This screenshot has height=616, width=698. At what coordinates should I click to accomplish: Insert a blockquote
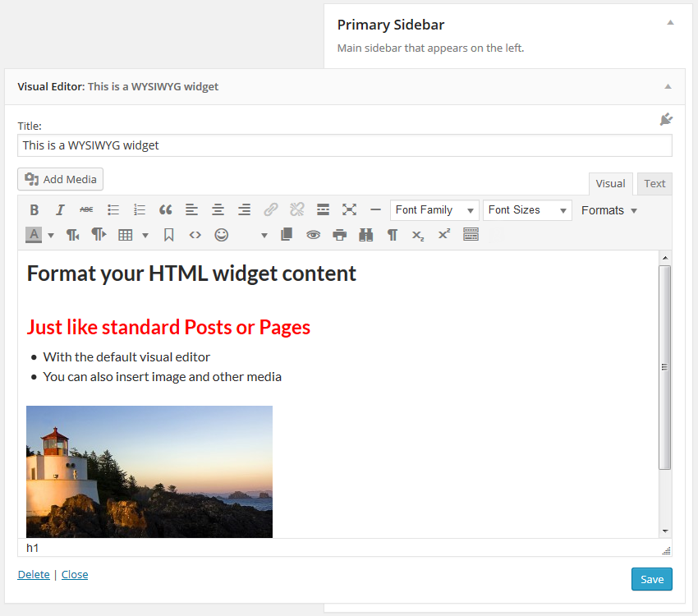coord(165,209)
